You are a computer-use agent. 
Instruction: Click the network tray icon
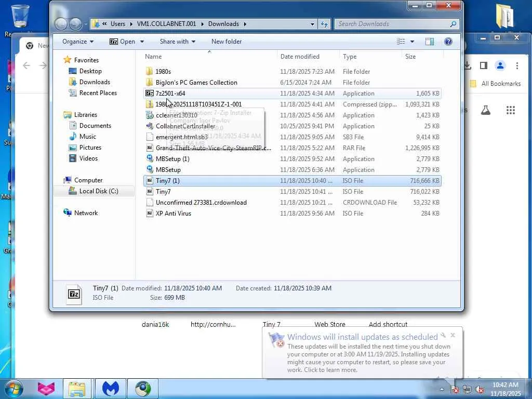click(x=467, y=390)
